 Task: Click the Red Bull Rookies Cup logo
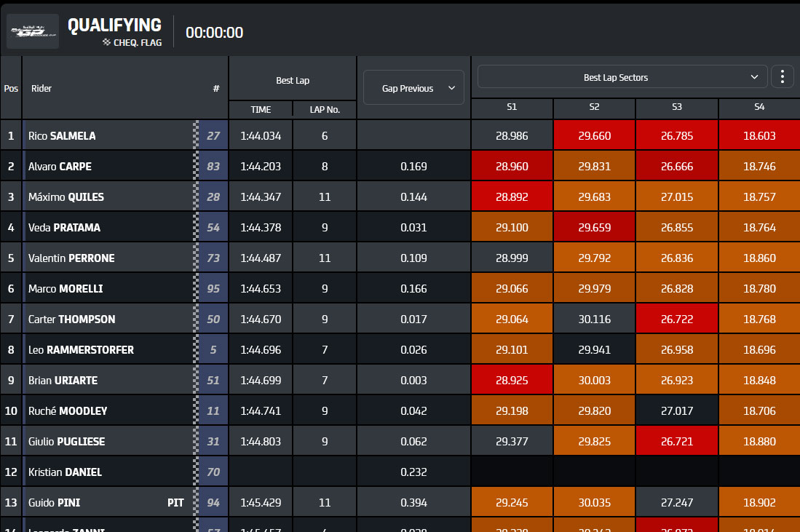(x=33, y=31)
